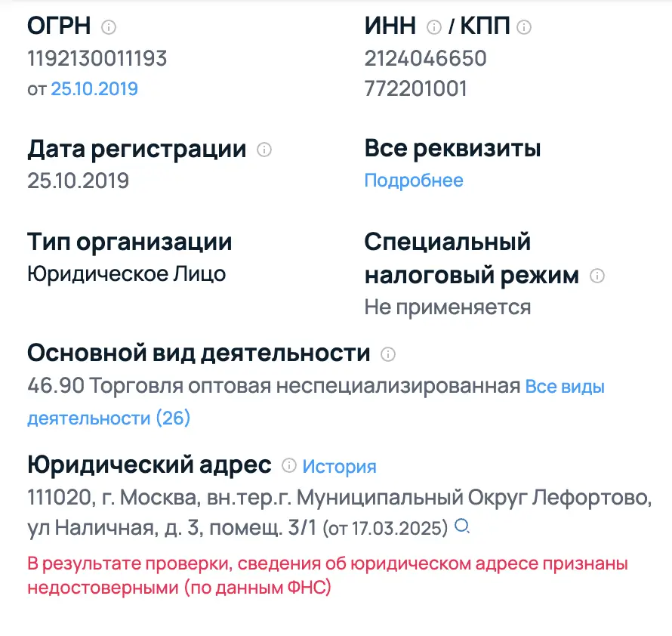Open info icon beside Основной вид деятельности
672x636 pixels.
(x=387, y=353)
